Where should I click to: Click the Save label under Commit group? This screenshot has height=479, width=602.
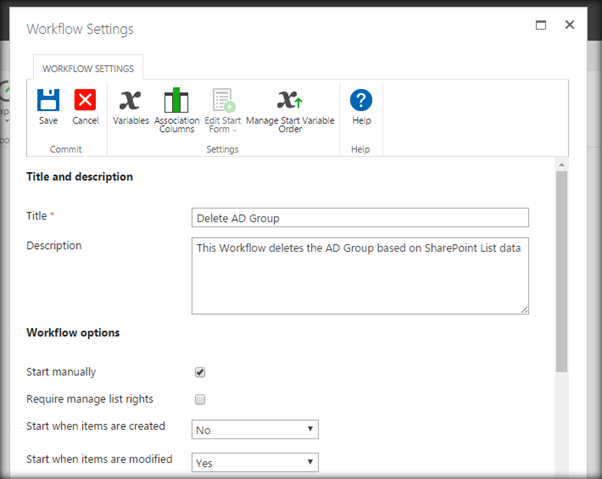click(48, 121)
